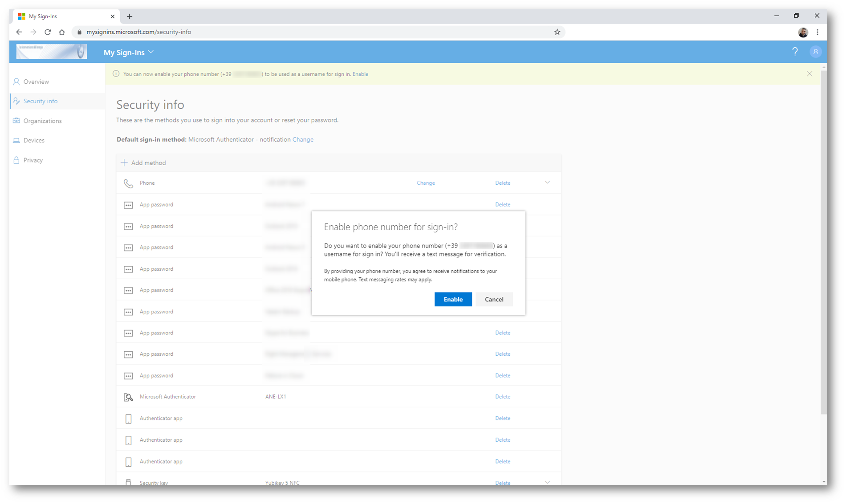Click the Microsoft Authenticator row icon
The width and height of the screenshot is (846, 504).
[128, 397]
